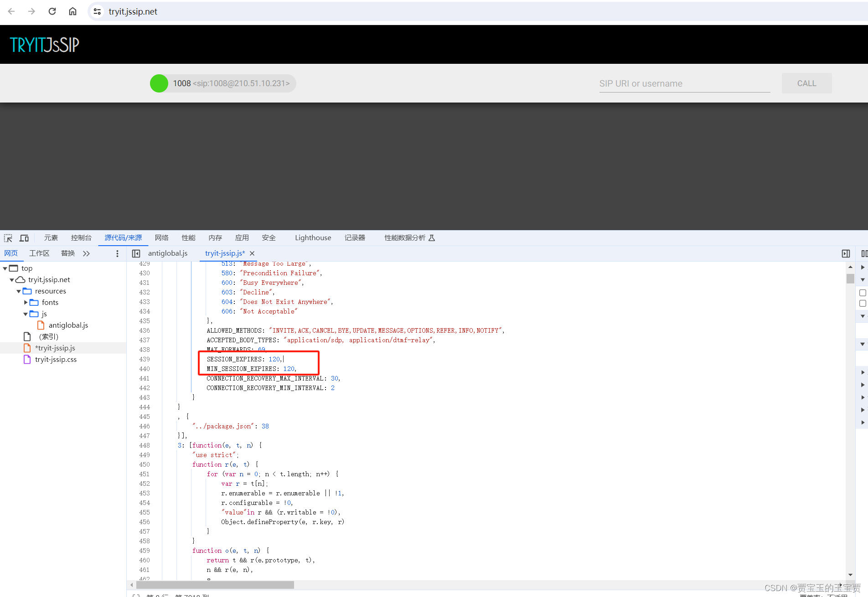Switch to the antiglobal.js editor tab

(x=168, y=253)
